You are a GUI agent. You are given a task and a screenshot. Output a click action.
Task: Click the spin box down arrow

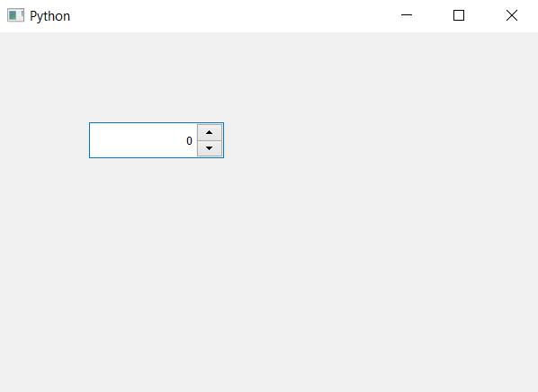(210, 148)
